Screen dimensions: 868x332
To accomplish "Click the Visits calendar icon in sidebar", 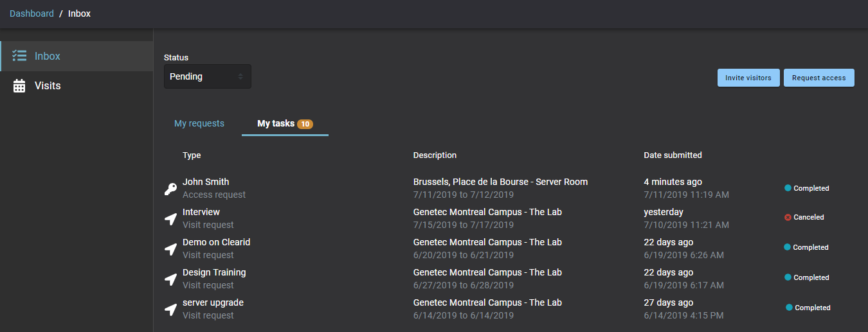I will (x=19, y=86).
